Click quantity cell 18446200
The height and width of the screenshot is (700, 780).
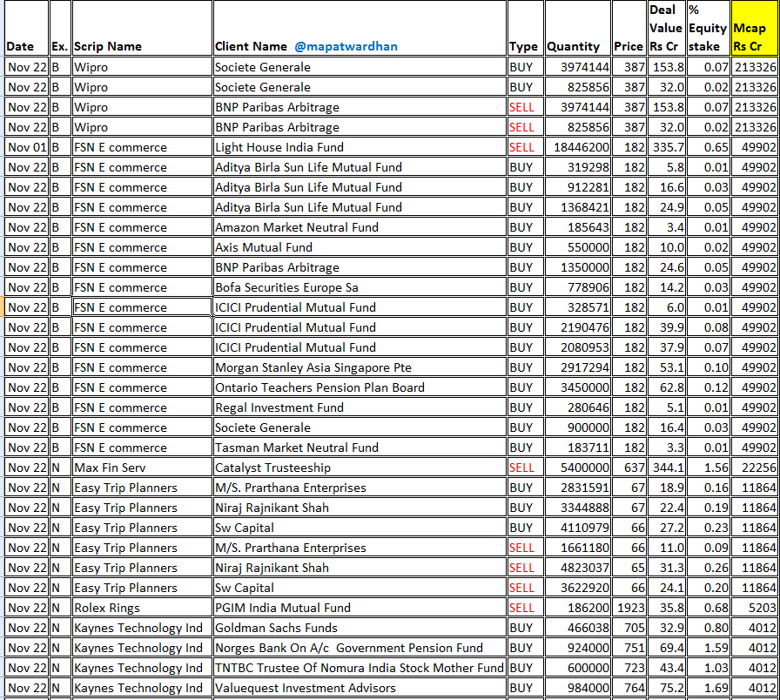pyautogui.click(x=577, y=147)
